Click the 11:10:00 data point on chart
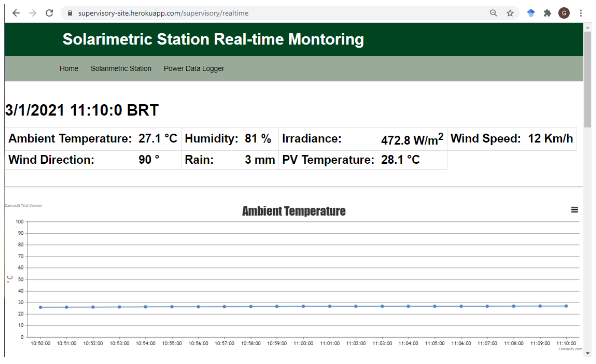This screenshot has height=364, width=596. click(566, 306)
